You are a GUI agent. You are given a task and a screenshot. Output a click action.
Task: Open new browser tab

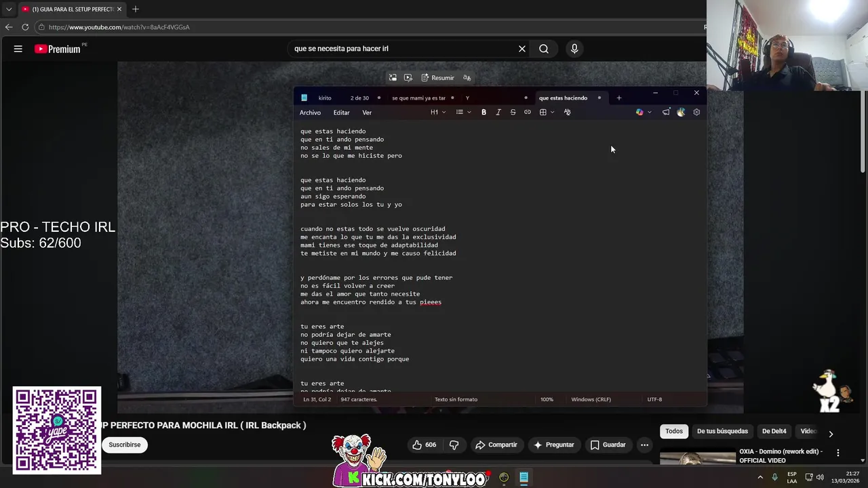[136, 9]
